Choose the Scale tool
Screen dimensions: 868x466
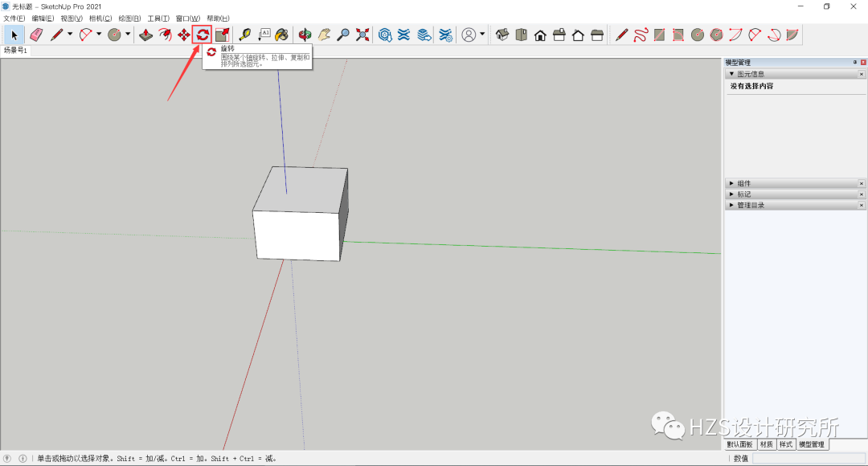click(220, 35)
